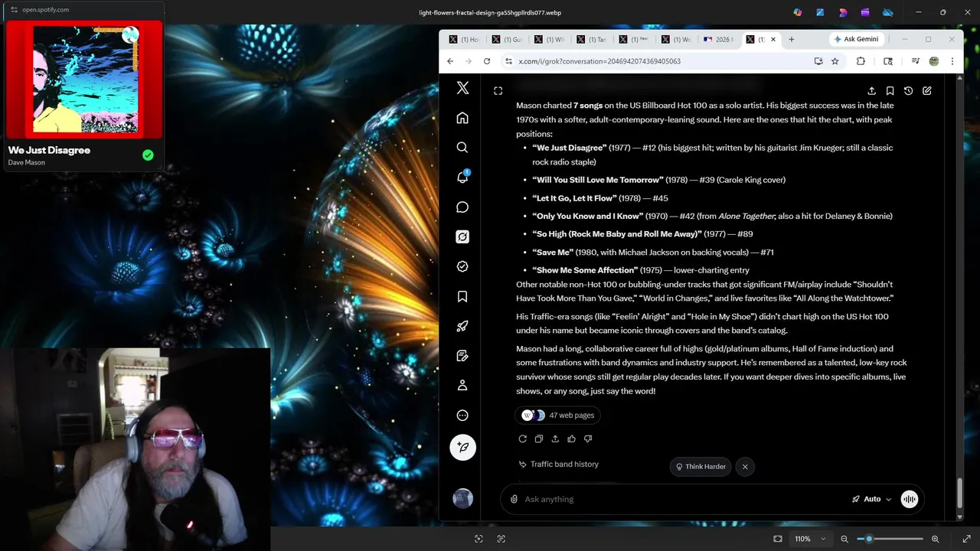This screenshot has height=551, width=980.
Task: Close the active Grok browser tab
Action: 773,39
